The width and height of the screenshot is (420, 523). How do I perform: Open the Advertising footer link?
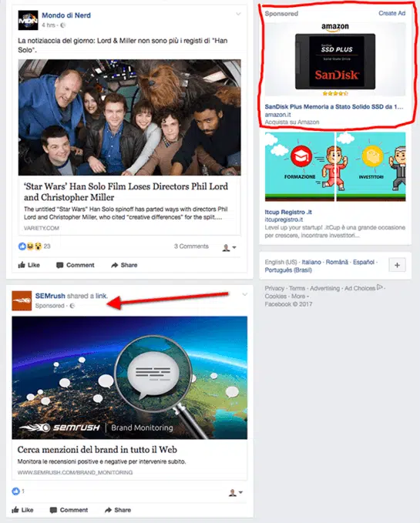tap(324, 288)
